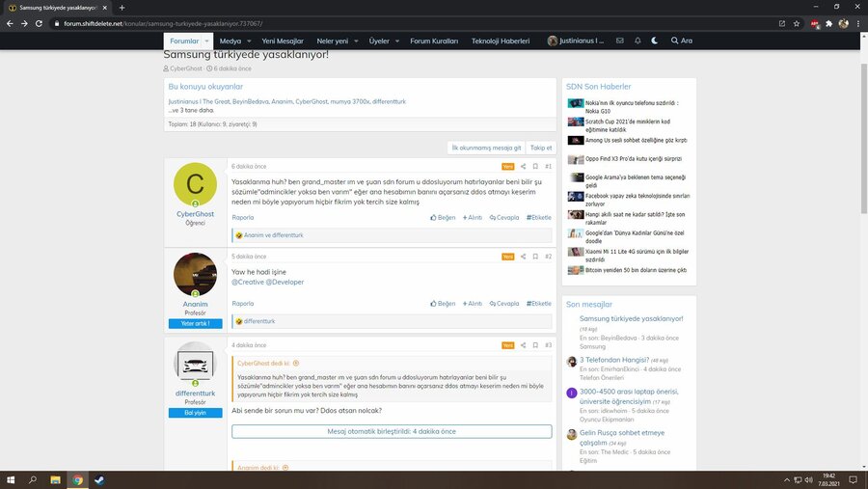
Task: Open Forum Kuralları page
Action: tap(434, 41)
